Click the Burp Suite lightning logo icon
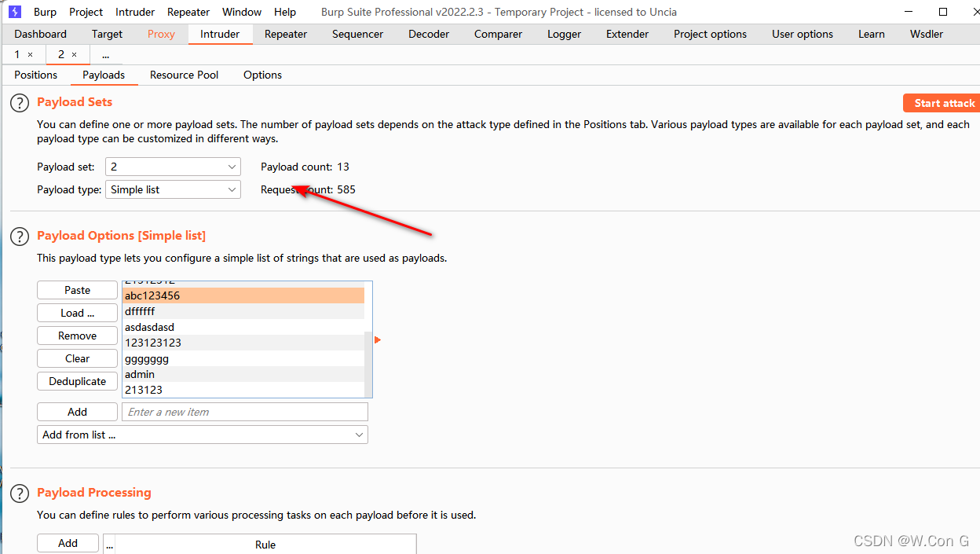 tap(15, 12)
